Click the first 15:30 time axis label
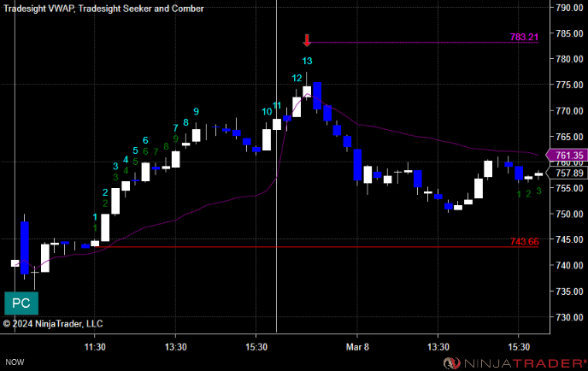 pos(256,347)
